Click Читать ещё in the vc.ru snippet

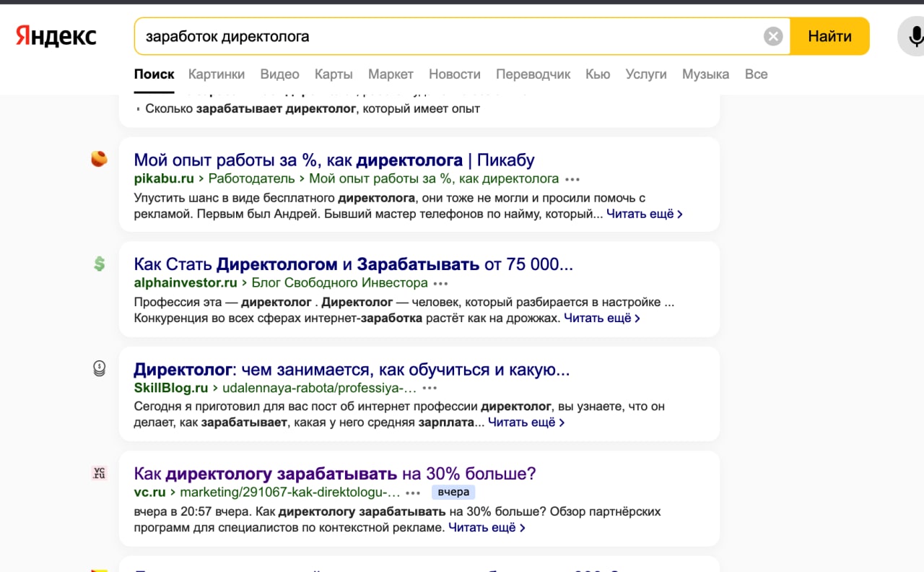487,528
